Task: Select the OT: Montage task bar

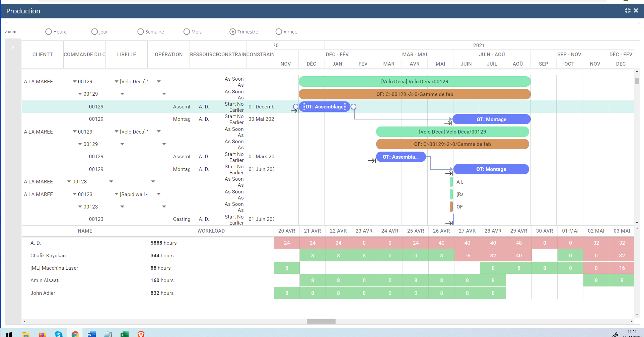Action: click(491, 119)
